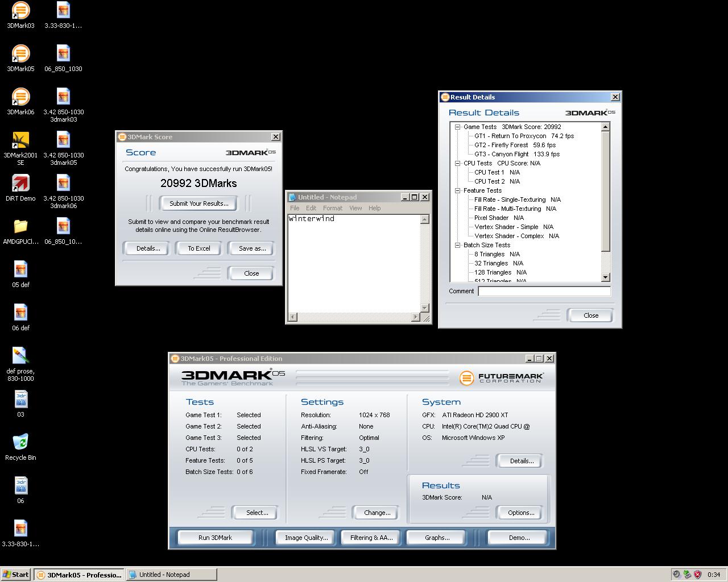Select GT3 - Canyon Flight row
The width and height of the screenshot is (728, 582).
coord(516,155)
